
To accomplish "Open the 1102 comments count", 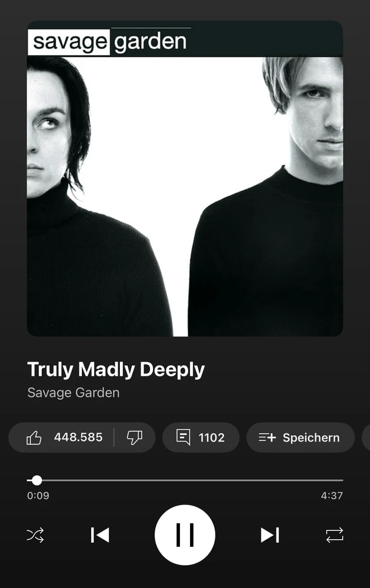I will pyautogui.click(x=211, y=437).
